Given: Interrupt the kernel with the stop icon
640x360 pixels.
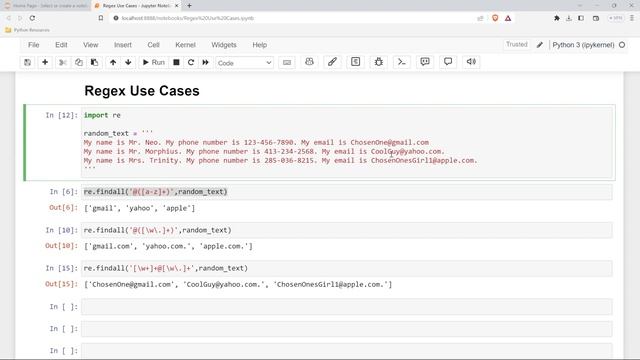Looking at the screenshot, I should 176,62.
